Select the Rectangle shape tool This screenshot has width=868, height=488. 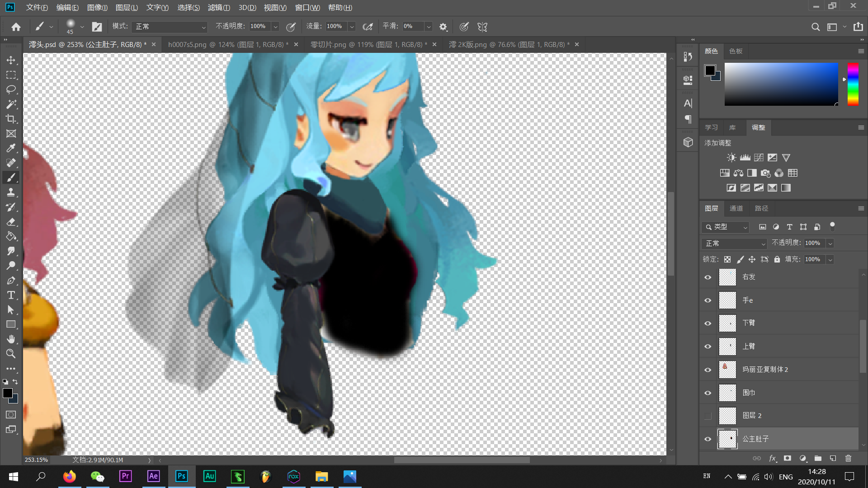[x=11, y=324]
